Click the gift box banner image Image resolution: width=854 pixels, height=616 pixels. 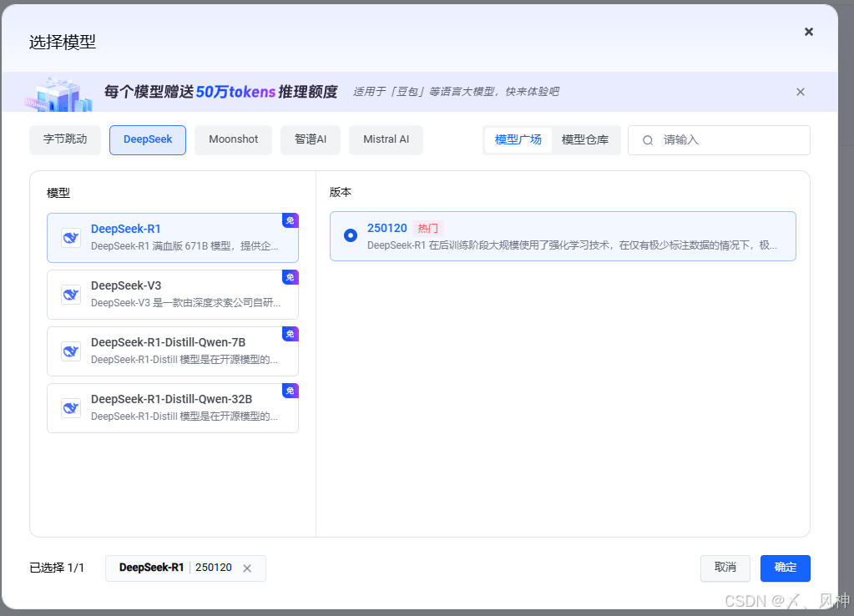coord(59,93)
